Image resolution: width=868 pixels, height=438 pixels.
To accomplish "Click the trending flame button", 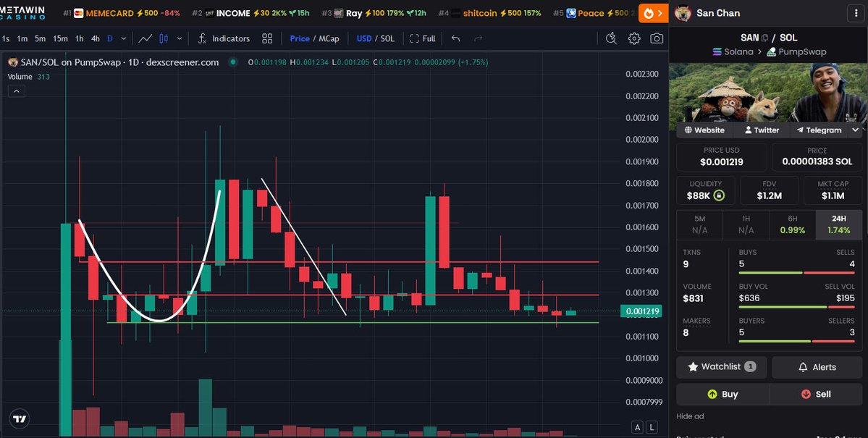I will tap(653, 13).
